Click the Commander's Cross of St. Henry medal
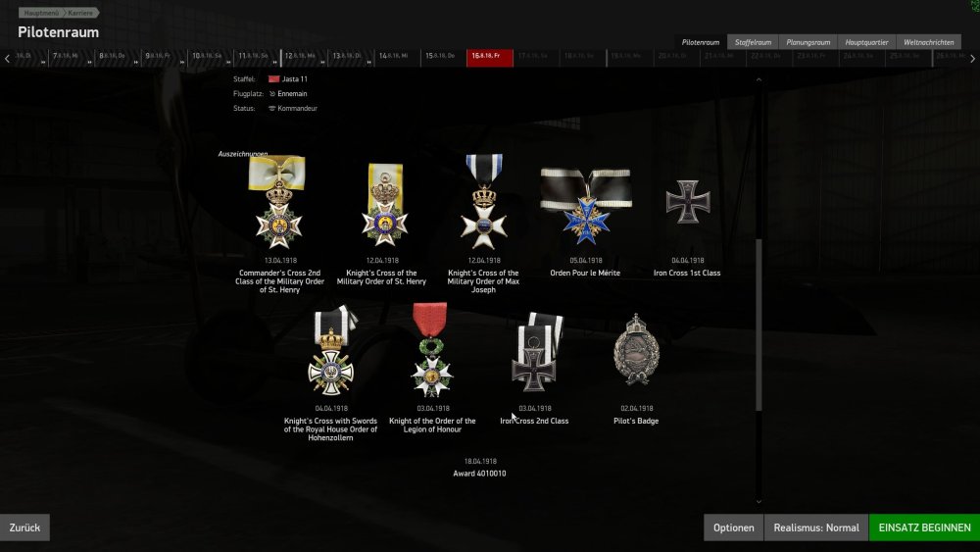The image size is (980, 552). (278, 202)
